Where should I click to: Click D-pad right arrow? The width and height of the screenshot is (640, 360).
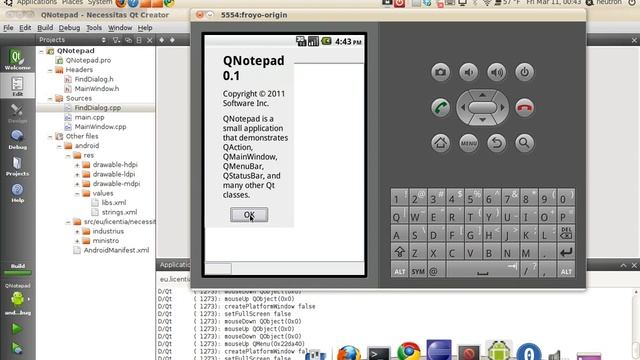click(x=503, y=108)
